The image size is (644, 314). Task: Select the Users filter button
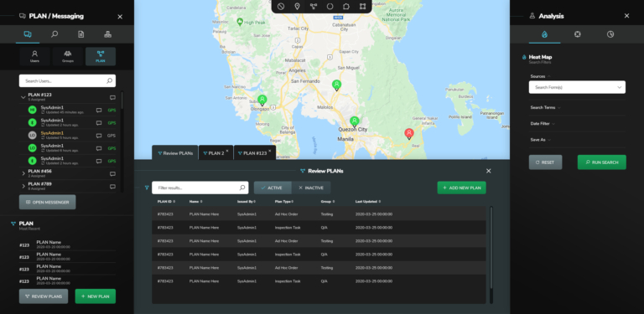pyautogui.click(x=35, y=57)
